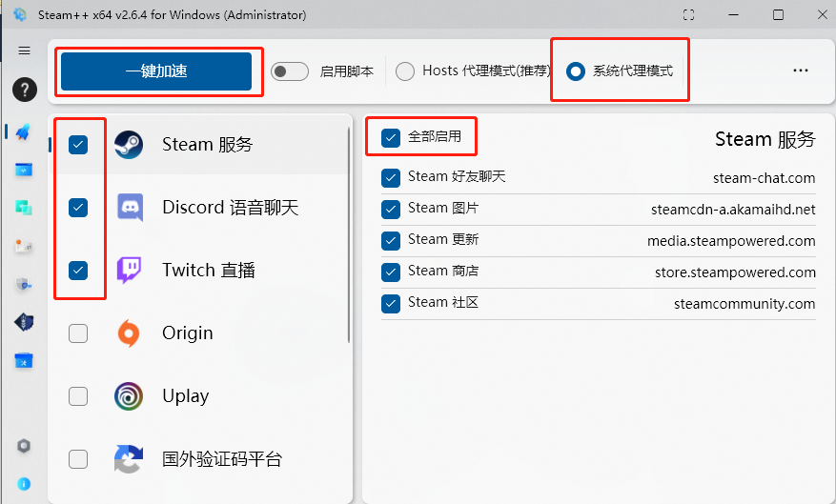Select Steam 服务 list row label
This screenshot has height=504, width=836.
(208, 145)
